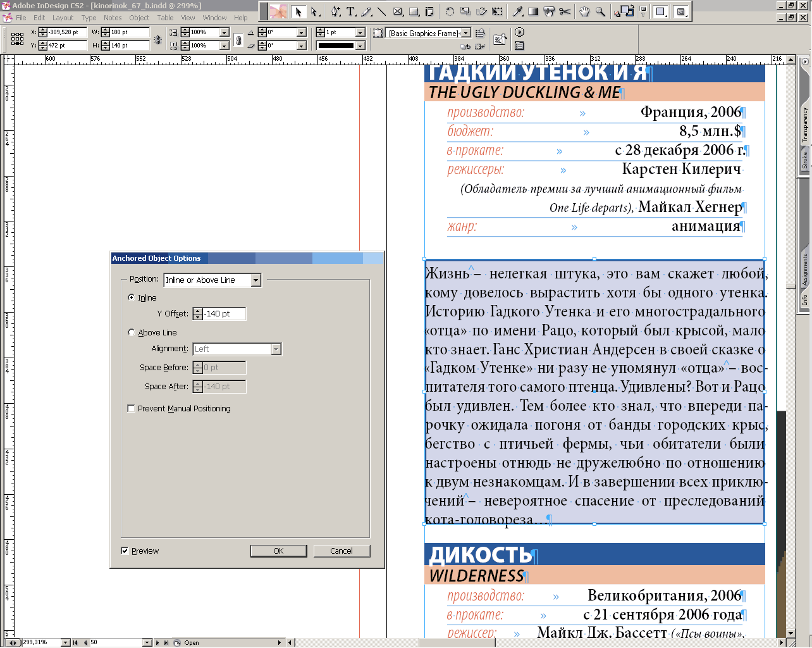Toggle constrain proportions for scaling chain icon

point(238,40)
